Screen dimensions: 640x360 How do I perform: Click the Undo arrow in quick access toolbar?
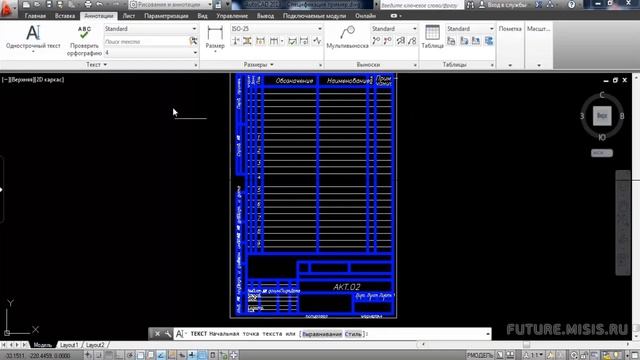click(100, 4)
